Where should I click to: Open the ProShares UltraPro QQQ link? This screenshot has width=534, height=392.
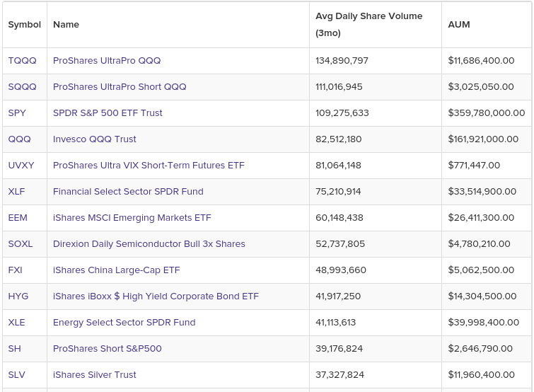point(107,61)
